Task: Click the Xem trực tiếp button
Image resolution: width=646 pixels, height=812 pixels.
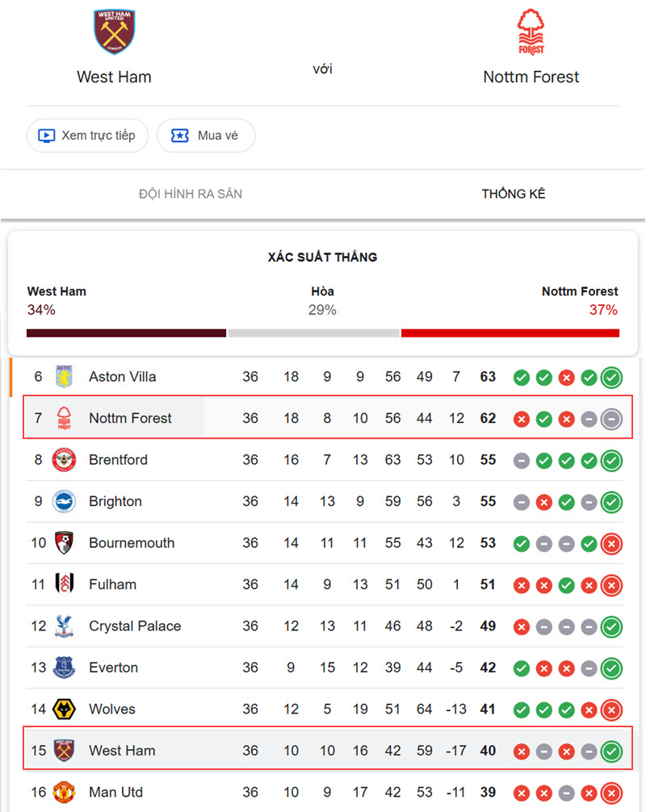Action: [x=87, y=136]
